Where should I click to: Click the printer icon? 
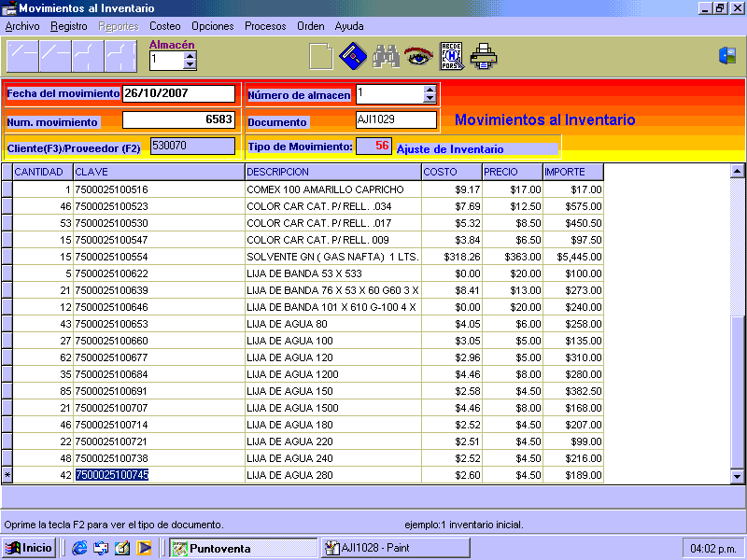click(484, 57)
